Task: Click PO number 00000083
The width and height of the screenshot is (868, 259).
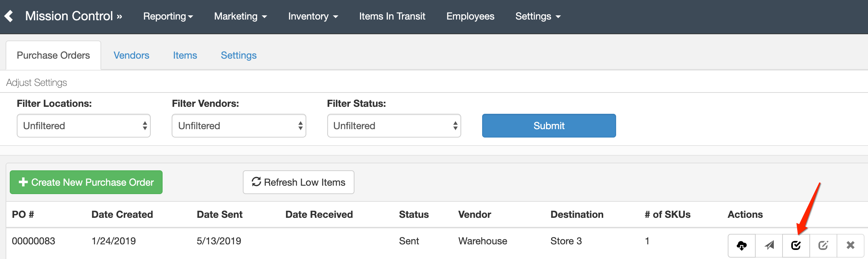Action: click(x=33, y=241)
